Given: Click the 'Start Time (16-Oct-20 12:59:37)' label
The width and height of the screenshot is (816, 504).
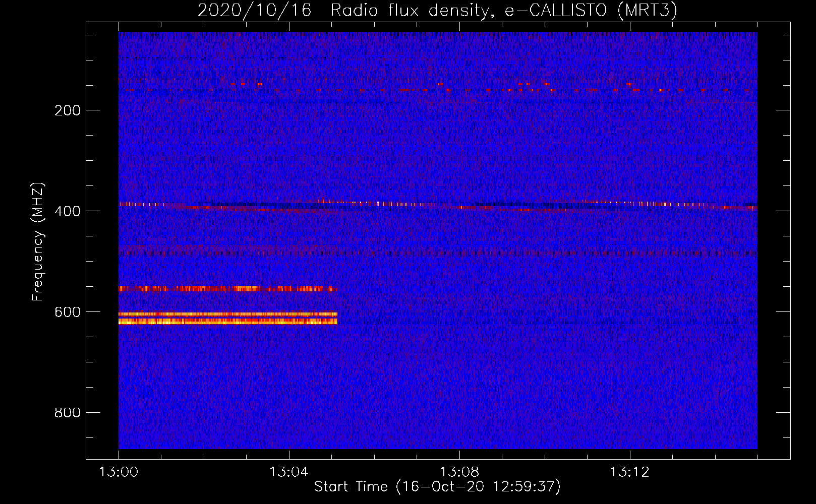Looking at the screenshot, I should point(437,487).
